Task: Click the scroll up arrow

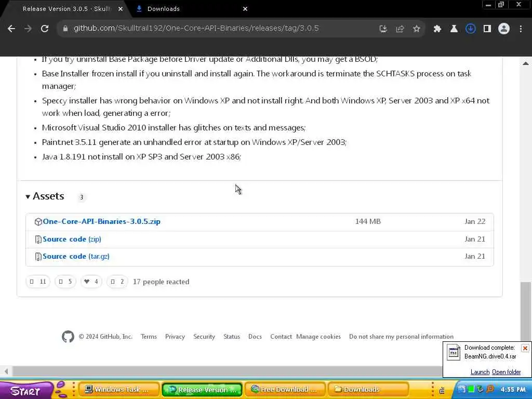Action: click(526, 63)
